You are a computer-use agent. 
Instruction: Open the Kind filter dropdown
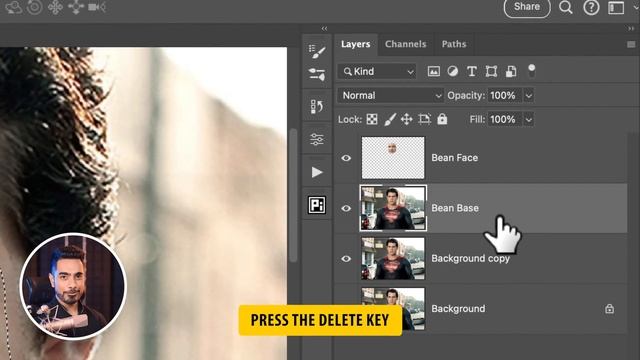(377, 71)
